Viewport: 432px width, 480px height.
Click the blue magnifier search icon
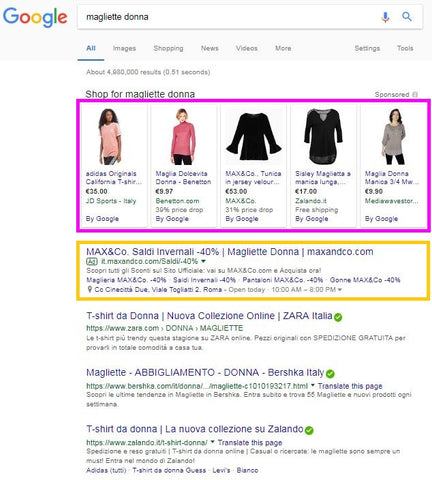[x=407, y=16]
